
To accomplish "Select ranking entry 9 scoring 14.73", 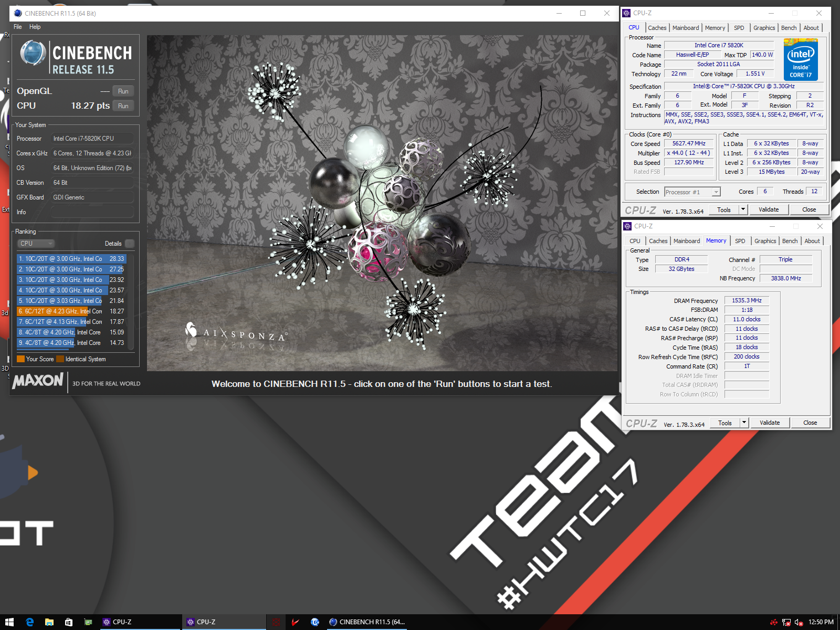I will pos(71,343).
